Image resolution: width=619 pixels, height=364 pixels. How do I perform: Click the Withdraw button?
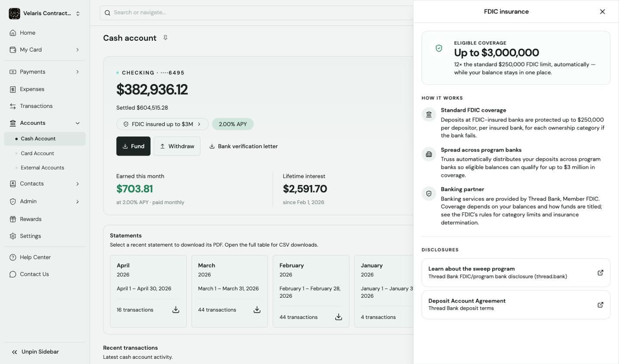coord(177,146)
